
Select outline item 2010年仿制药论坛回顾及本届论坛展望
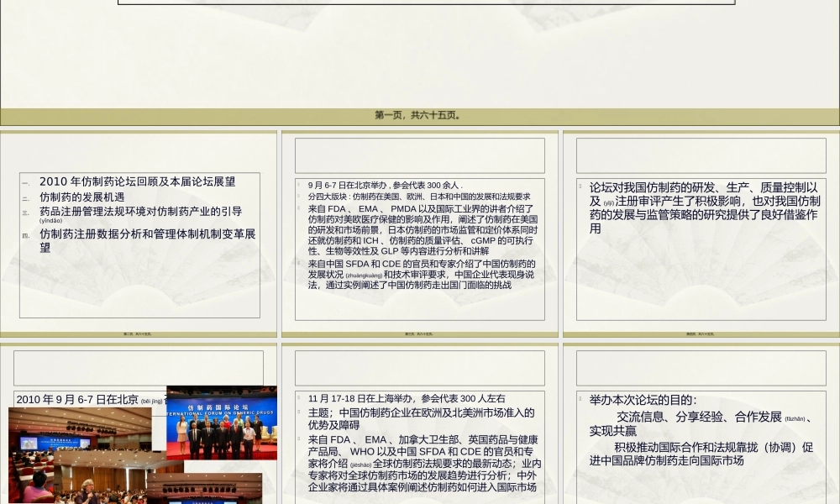(x=139, y=181)
